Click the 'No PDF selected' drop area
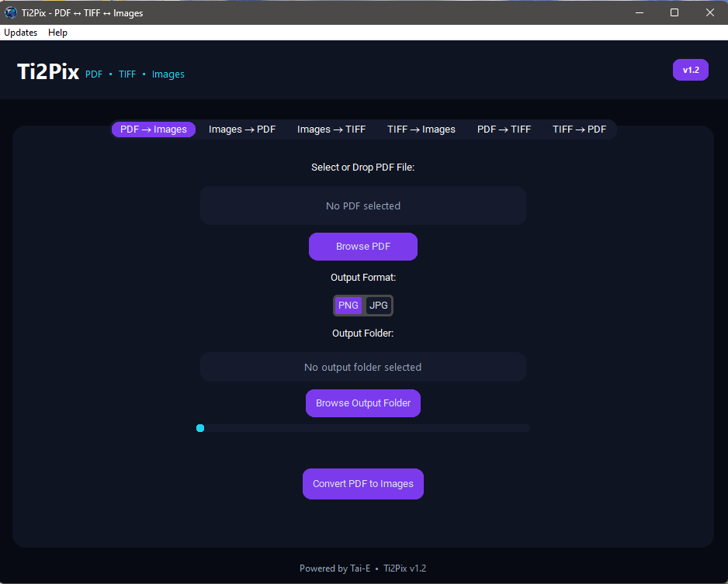Image resolution: width=728 pixels, height=584 pixels. pos(363,206)
